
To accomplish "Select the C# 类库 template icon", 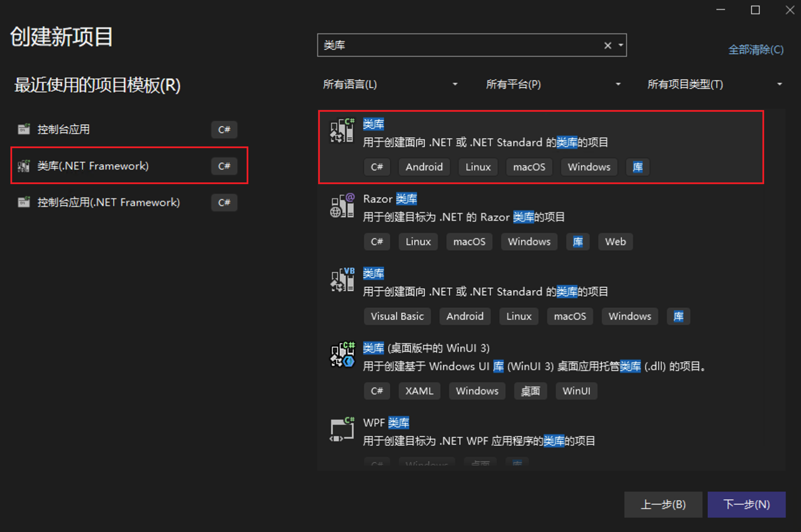I will 342,130.
